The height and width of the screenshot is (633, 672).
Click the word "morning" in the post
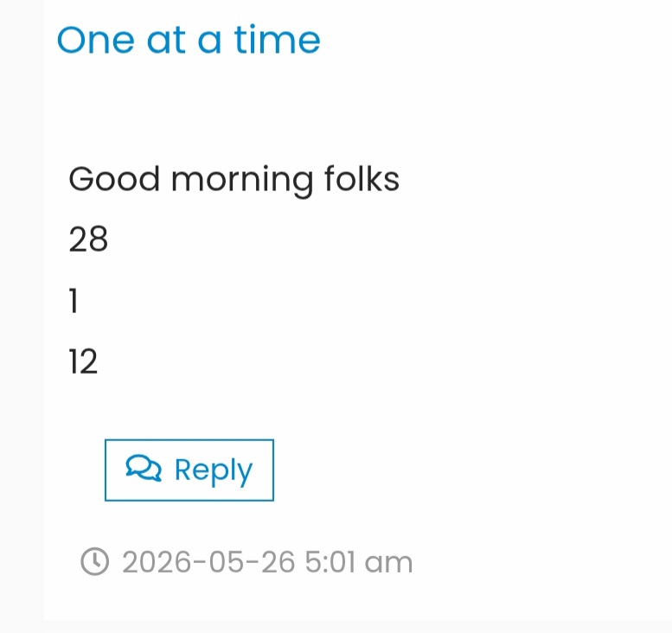click(242, 182)
